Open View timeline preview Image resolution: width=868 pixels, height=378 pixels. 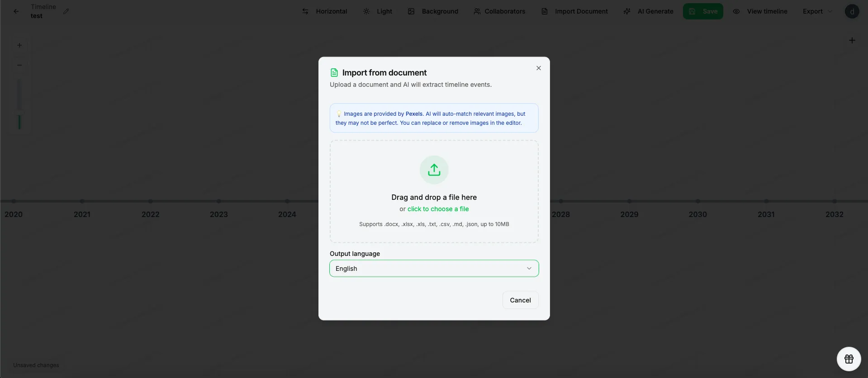click(760, 11)
